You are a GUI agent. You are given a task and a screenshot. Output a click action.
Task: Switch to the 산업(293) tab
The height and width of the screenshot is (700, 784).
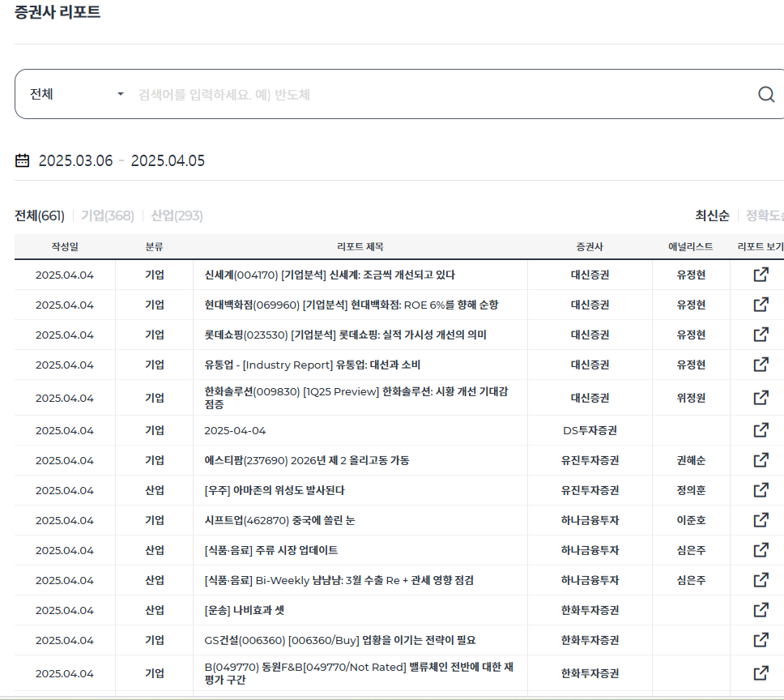pyautogui.click(x=177, y=216)
